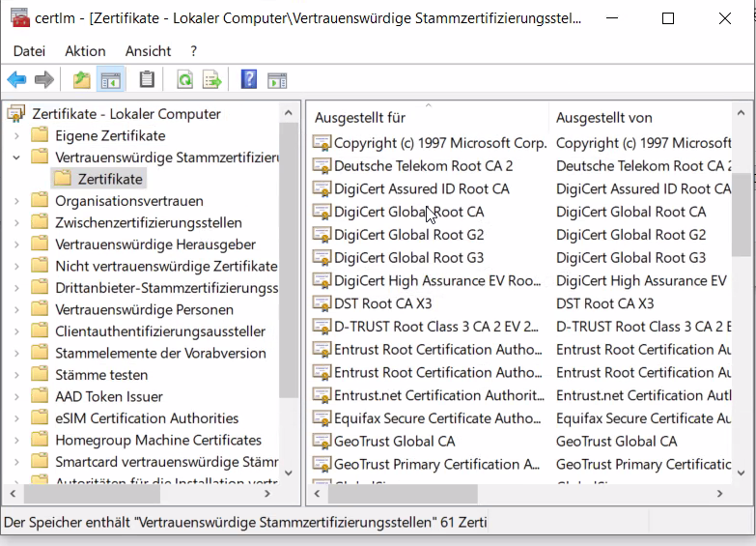
Task: Collapse the Vertrauenswürdige Stammzertifizierungsstellen node
Action: [x=16, y=157]
